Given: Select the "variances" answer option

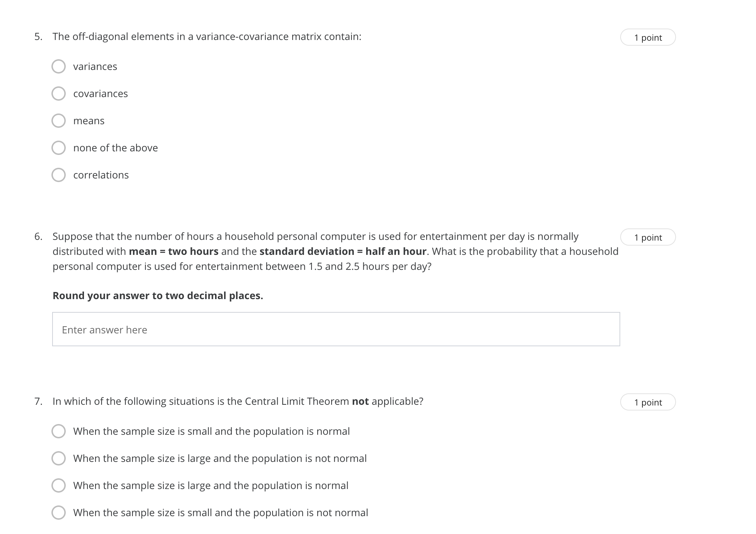Looking at the screenshot, I should (59, 66).
